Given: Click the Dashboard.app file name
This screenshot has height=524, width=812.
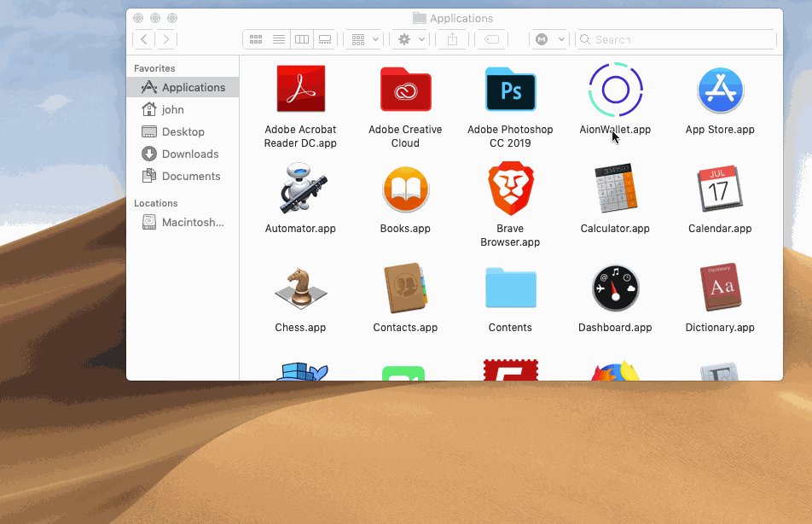Looking at the screenshot, I should [615, 328].
